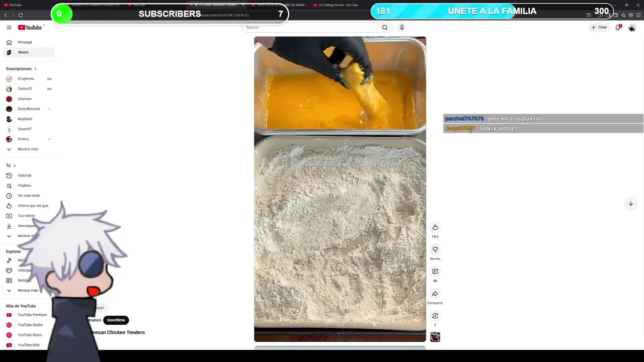The height and width of the screenshot is (362, 644).
Task: Switch to the first YouTube browser tab
Action: 15,5
